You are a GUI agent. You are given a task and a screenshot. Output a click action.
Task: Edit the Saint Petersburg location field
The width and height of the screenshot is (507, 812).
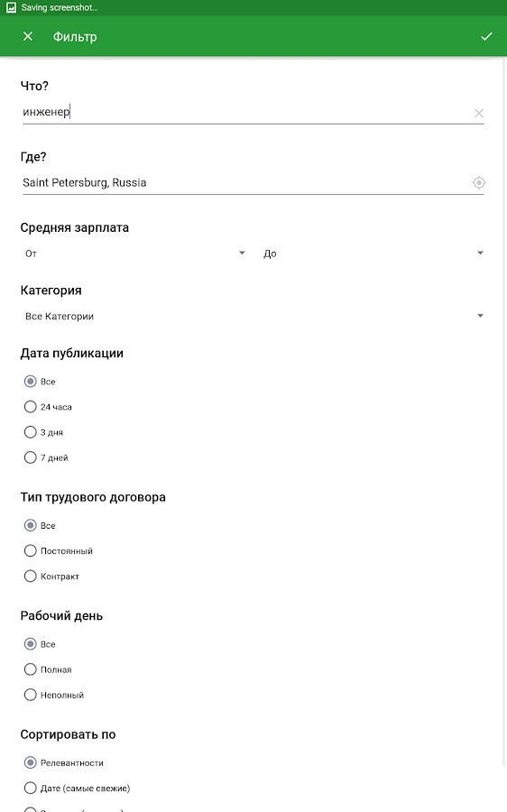[246, 182]
